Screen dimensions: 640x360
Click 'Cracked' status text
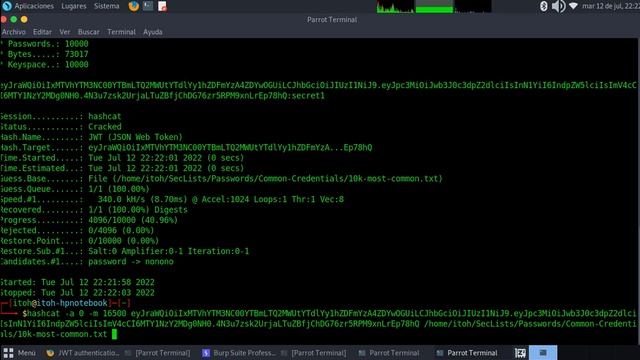[x=104, y=127]
